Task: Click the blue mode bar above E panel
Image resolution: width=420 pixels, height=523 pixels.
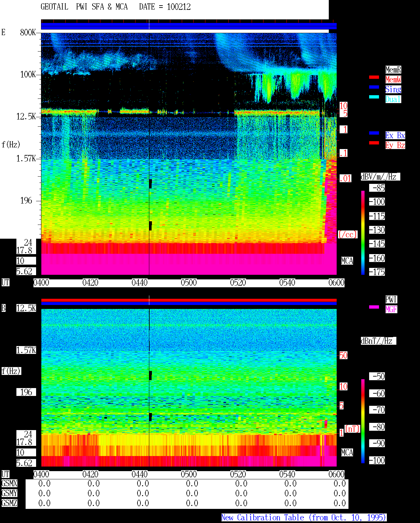Action: click(189, 26)
